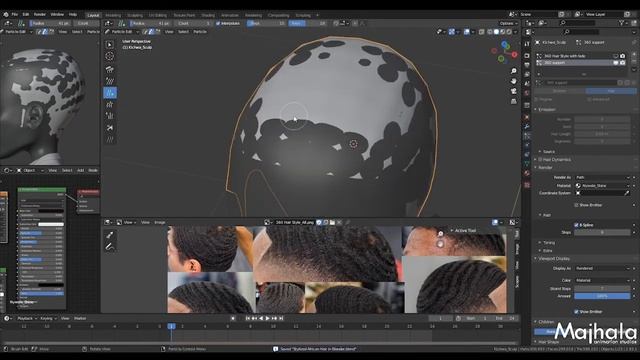Select the Cut particle tool

tap(110, 128)
